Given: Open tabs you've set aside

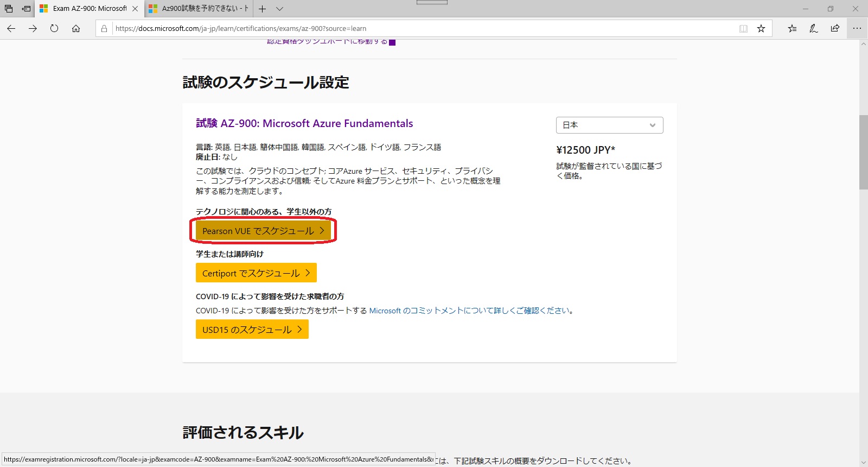Looking at the screenshot, I should (x=9, y=9).
